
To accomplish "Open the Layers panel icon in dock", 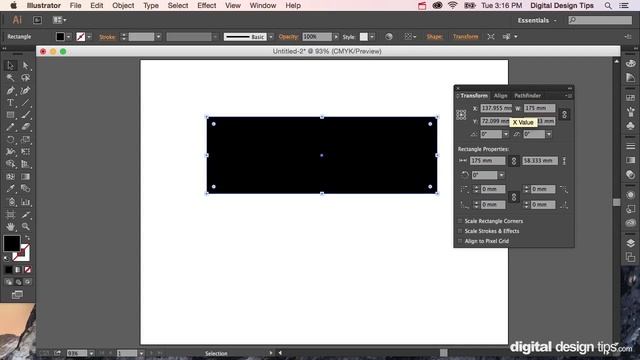I will click(x=630, y=243).
